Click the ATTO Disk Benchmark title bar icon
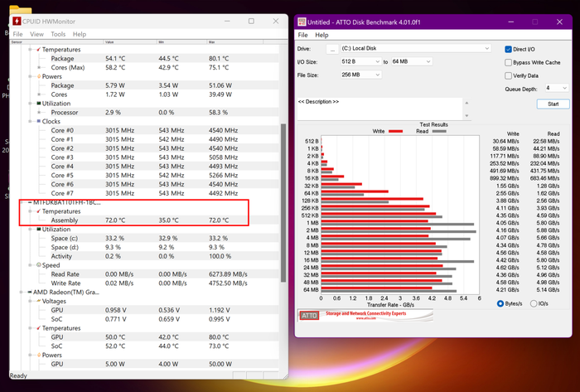This screenshot has width=580, height=392. 303,22
